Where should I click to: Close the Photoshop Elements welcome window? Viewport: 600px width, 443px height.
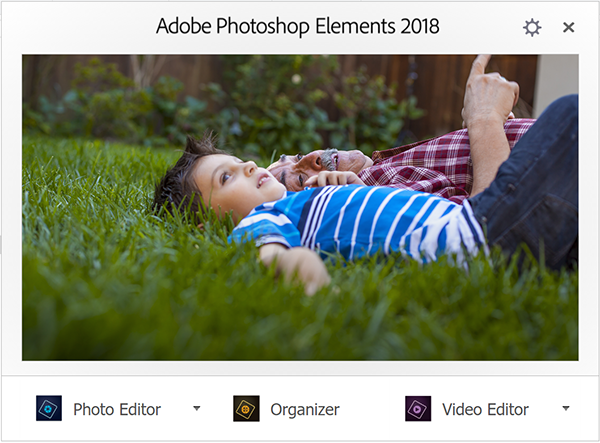pos(569,27)
